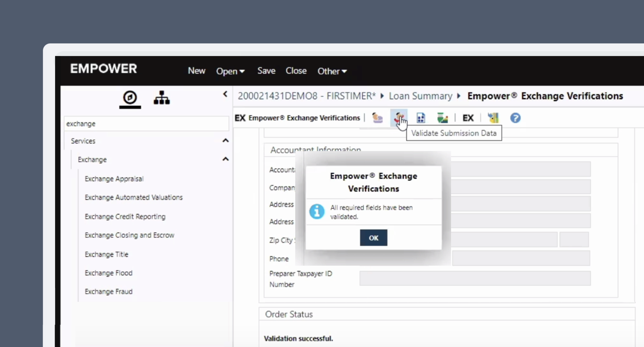Click the import/transfer toolbar icon next to EX
The image size is (644, 347).
click(493, 117)
